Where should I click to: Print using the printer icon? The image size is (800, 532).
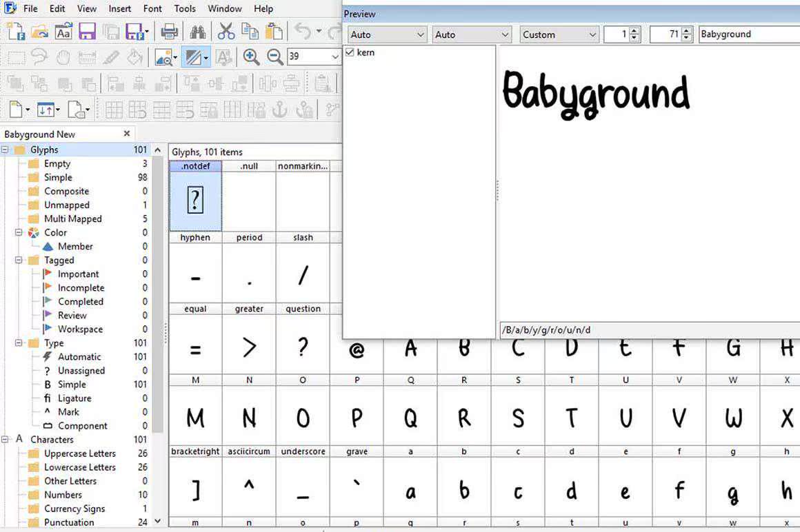click(170, 32)
